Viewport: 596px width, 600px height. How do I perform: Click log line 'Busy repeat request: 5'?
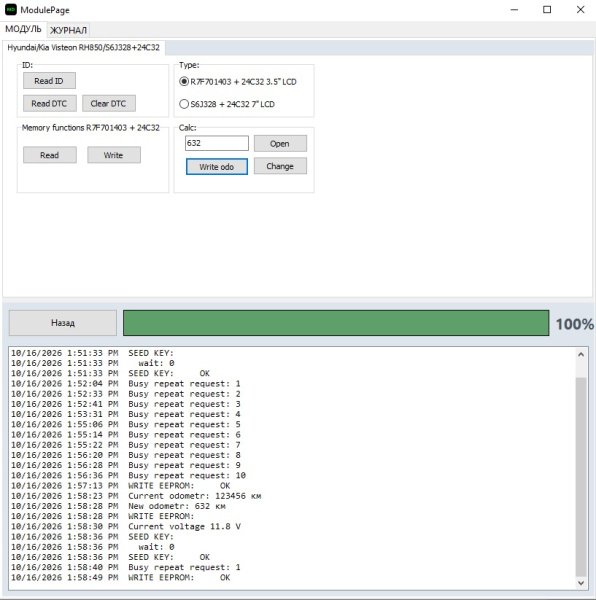[126, 424]
